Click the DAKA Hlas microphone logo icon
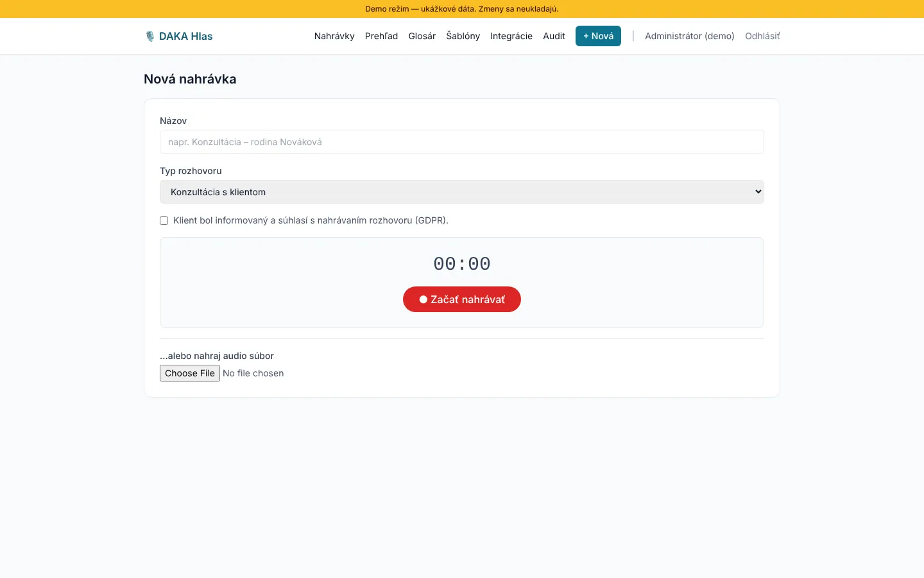The height and width of the screenshot is (578, 924). [150, 36]
